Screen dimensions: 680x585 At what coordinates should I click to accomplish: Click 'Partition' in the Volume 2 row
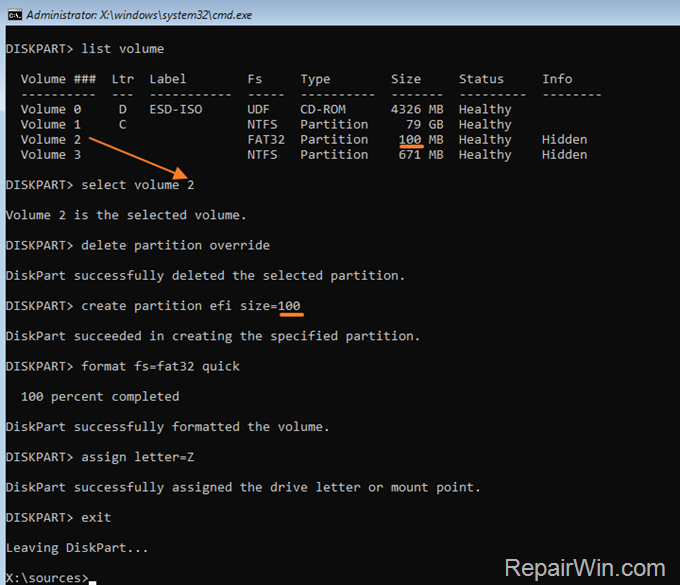pos(334,140)
